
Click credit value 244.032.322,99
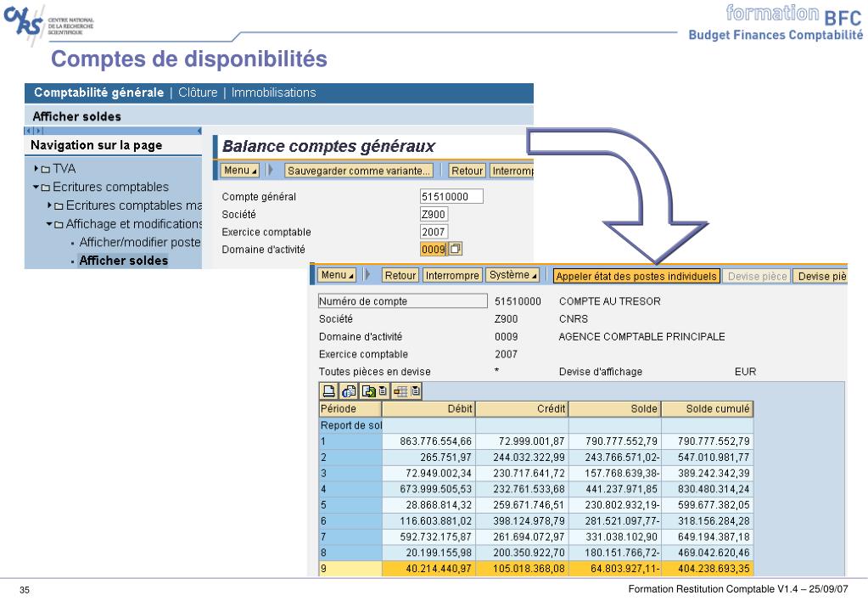coord(529,458)
